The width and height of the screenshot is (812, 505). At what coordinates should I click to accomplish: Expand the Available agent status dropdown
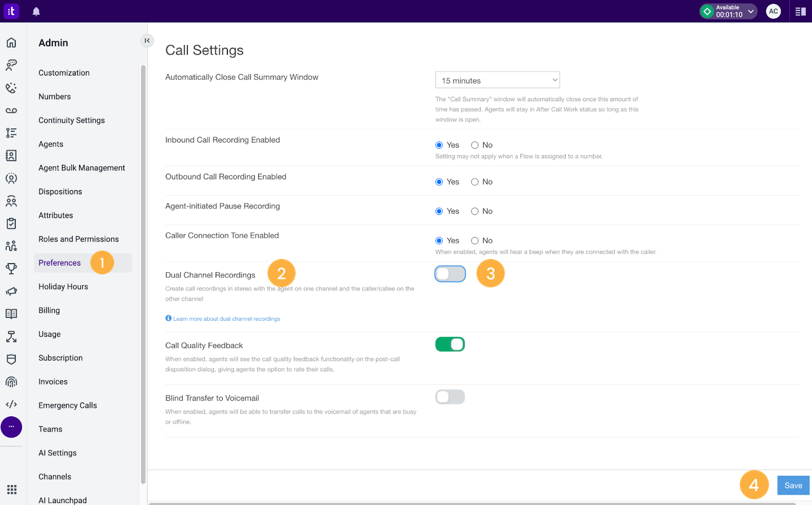tap(750, 11)
